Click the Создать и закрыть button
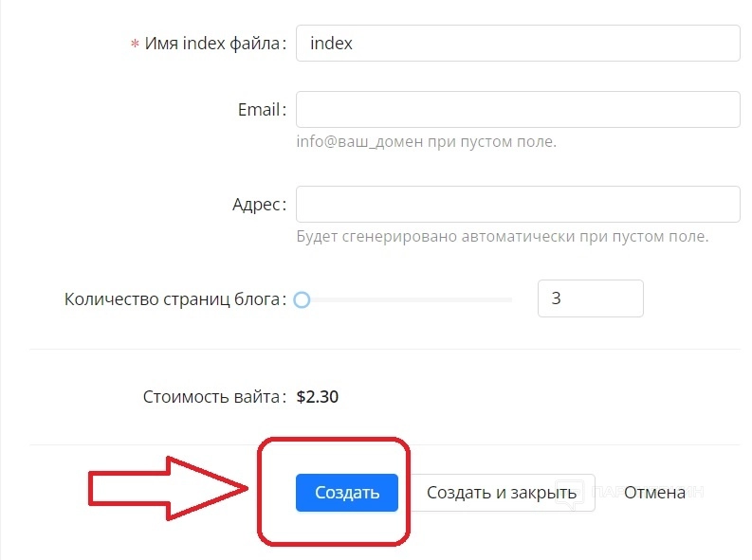The width and height of the screenshot is (752, 560). click(x=502, y=493)
